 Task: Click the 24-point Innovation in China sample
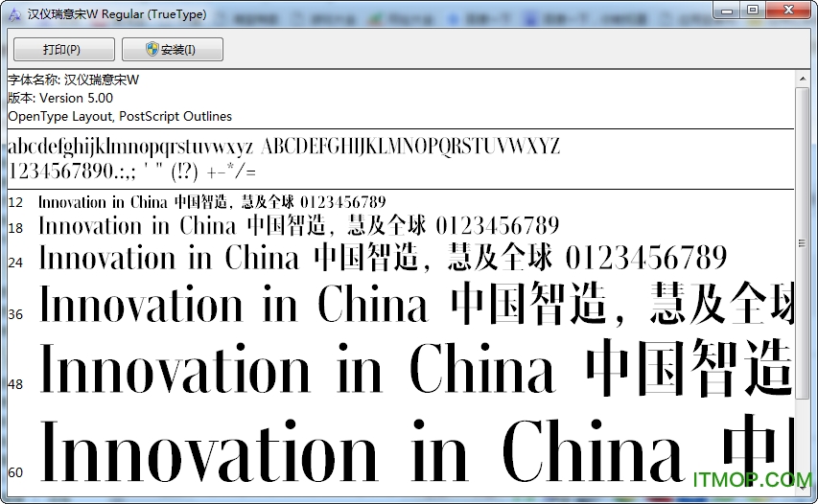pos(382,259)
